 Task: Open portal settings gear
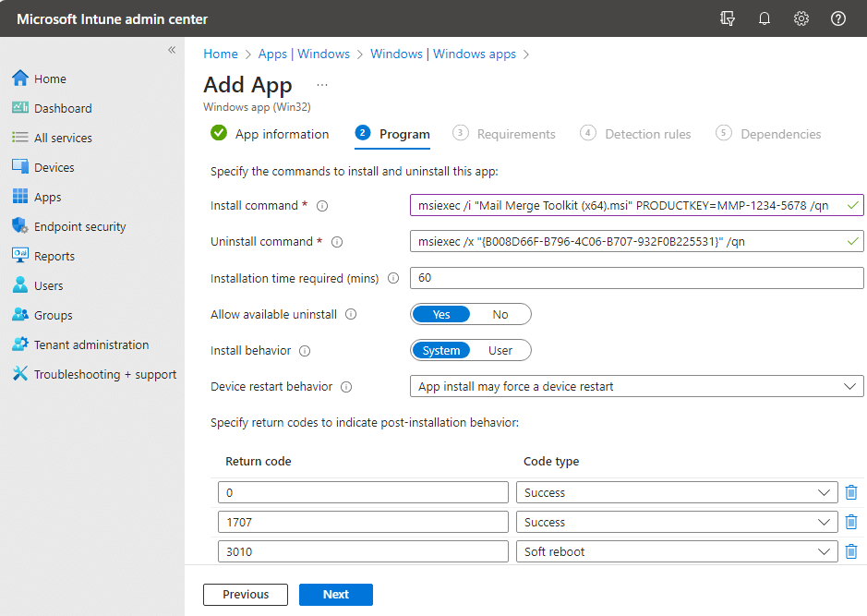click(x=801, y=18)
